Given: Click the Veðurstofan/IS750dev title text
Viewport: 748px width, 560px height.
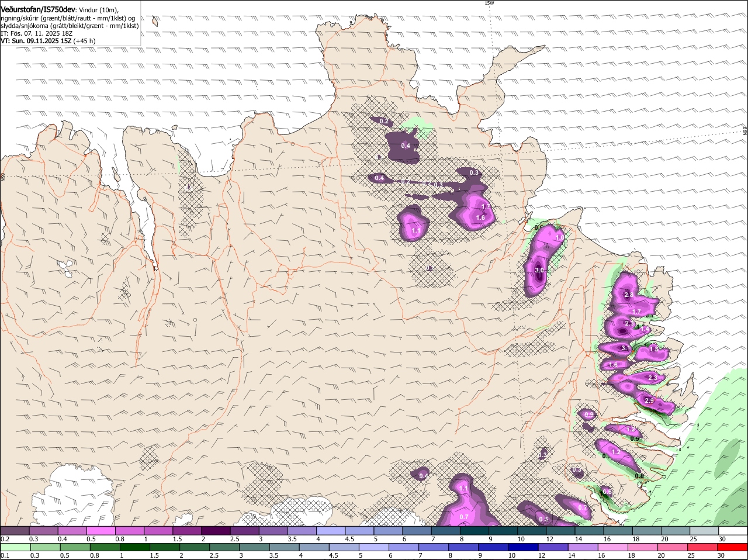Looking at the screenshot, I should coord(38,9).
